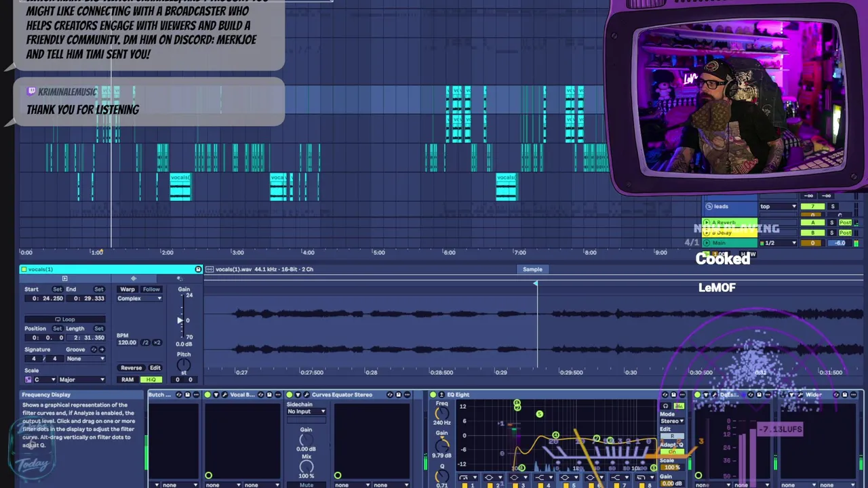Open the audio sample tab icon

click(x=134, y=279)
